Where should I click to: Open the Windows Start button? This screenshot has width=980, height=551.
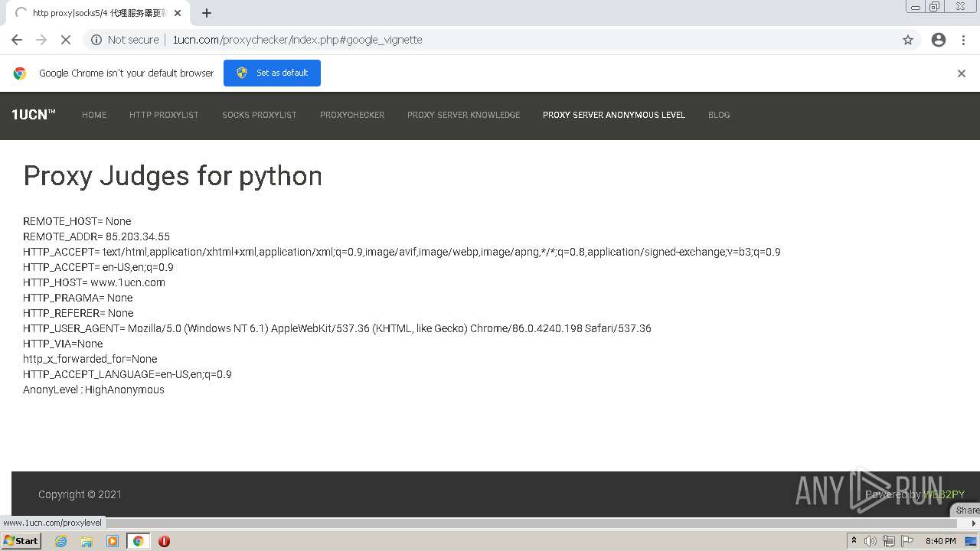pyautogui.click(x=21, y=541)
